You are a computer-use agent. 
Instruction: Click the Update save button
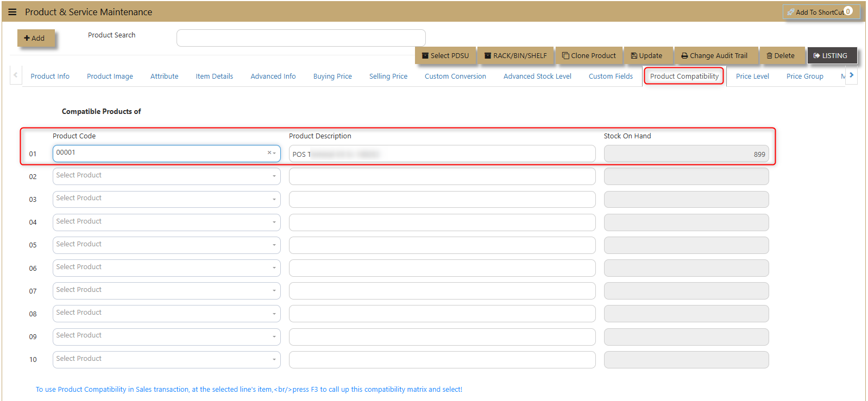(646, 55)
